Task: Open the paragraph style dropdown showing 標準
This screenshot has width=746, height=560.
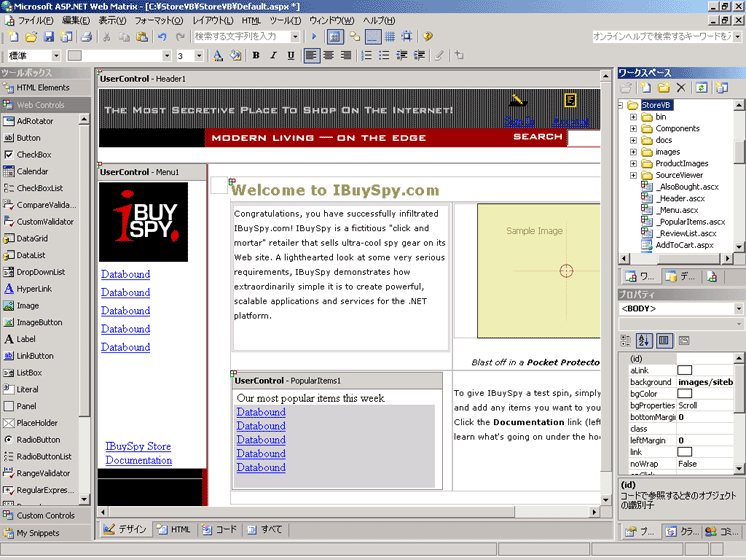Action: pos(56,56)
